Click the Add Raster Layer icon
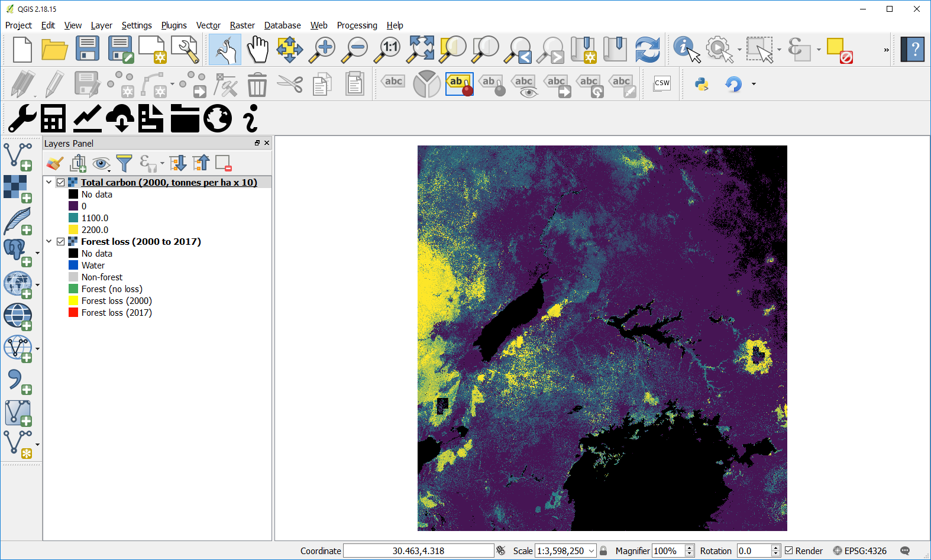This screenshot has width=931, height=560. pyautogui.click(x=17, y=188)
